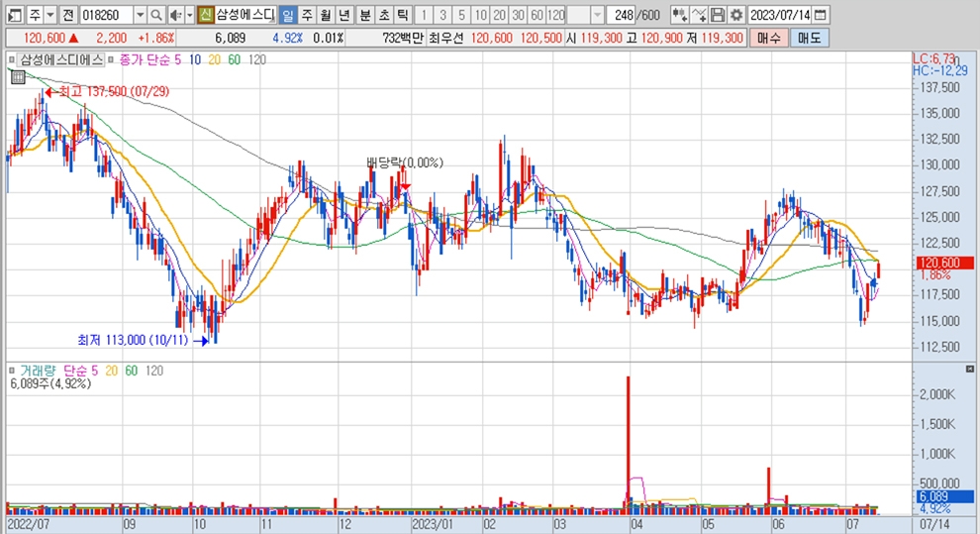
Task: Select monthly 월 chart period
Action: coord(325,15)
